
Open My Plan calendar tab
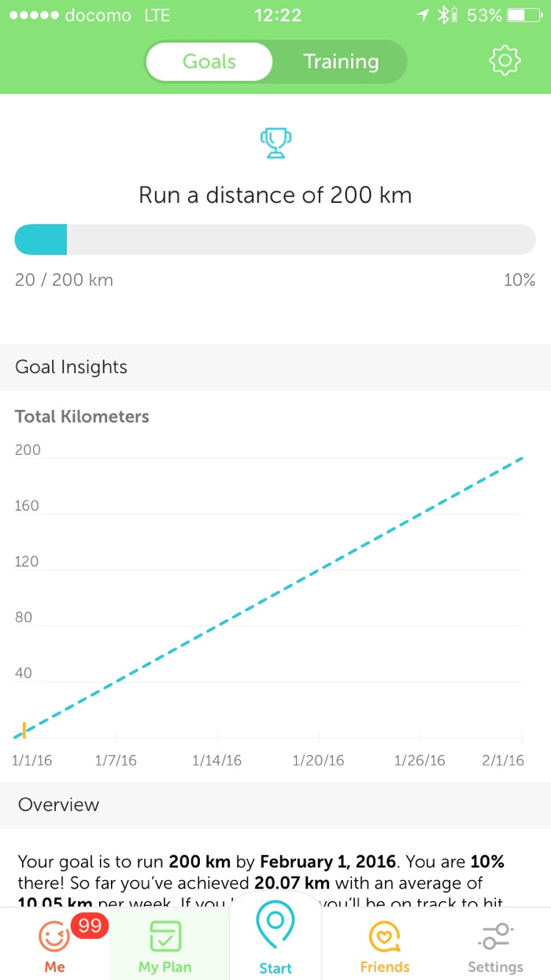coord(165,945)
